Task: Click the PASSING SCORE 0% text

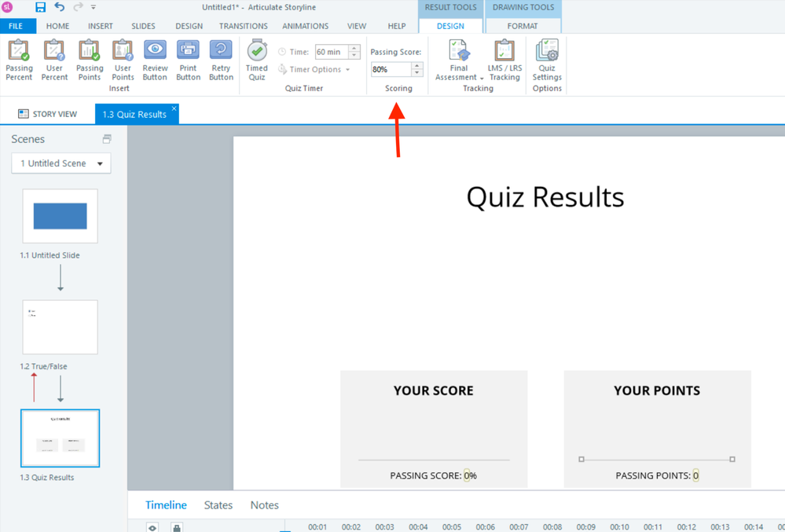Action: coord(434,475)
